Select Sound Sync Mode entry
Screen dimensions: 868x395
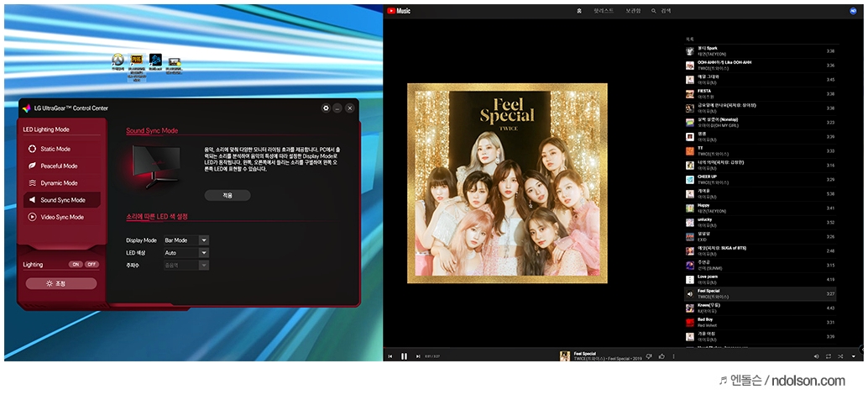[x=61, y=200]
